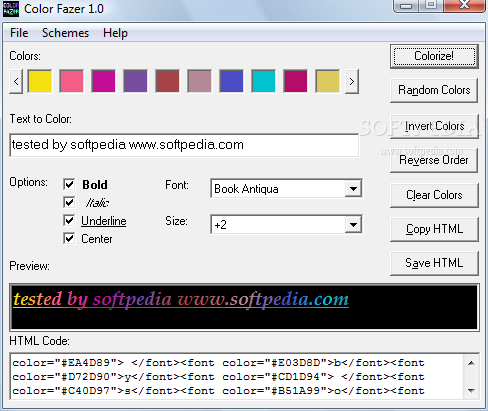Image resolution: width=488 pixels, height=411 pixels.
Task: Minimize the Color Fazer window
Action: [x=406, y=6]
